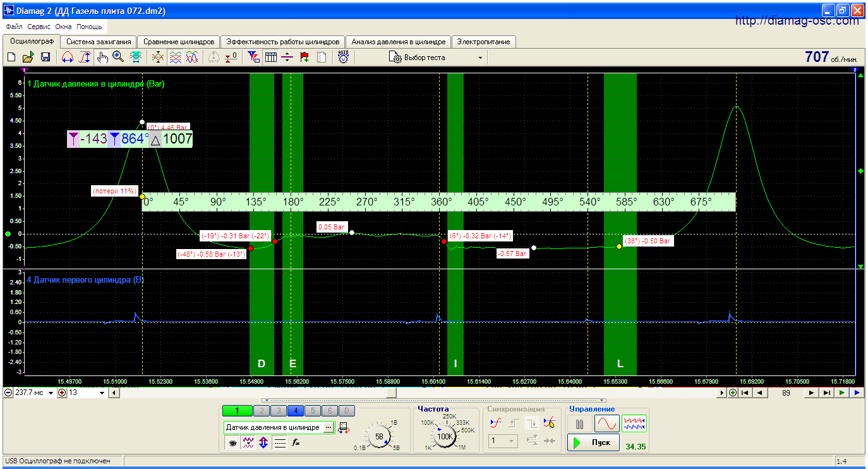Open the fx function icon
Viewport: 868px width, 469px height.
(x=295, y=443)
